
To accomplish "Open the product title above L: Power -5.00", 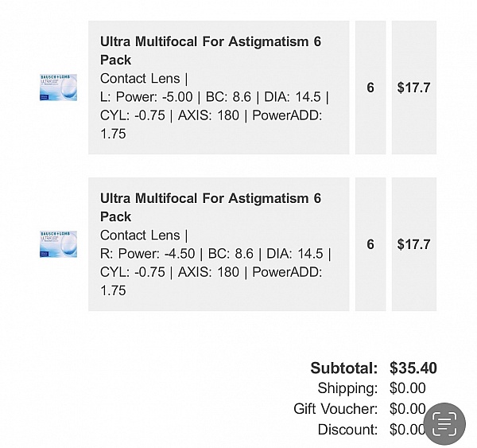I will (211, 51).
